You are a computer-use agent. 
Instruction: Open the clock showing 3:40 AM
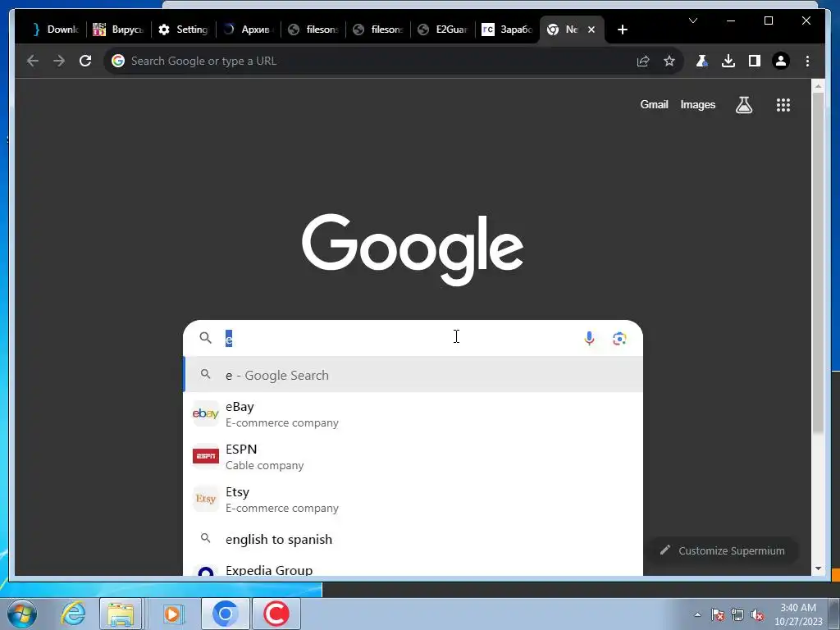pos(797,614)
